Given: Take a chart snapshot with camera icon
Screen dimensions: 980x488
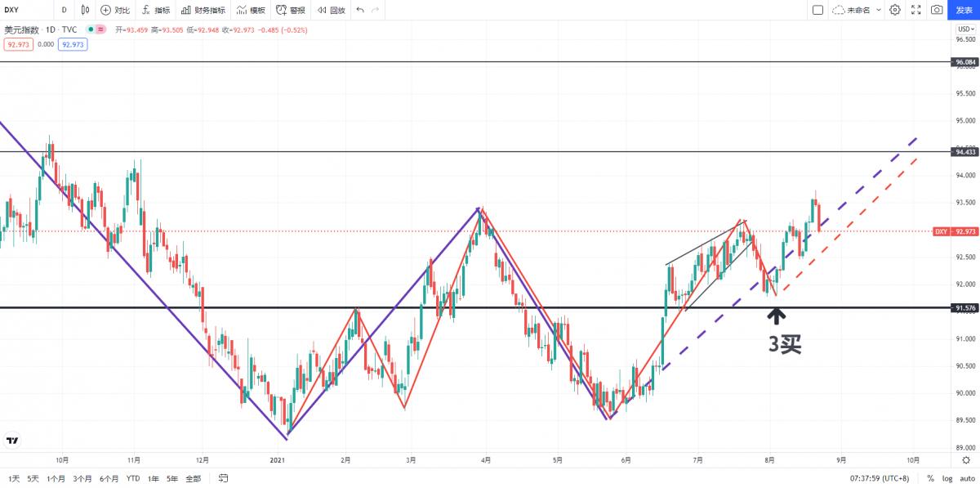Looking at the screenshot, I should 937,10.
